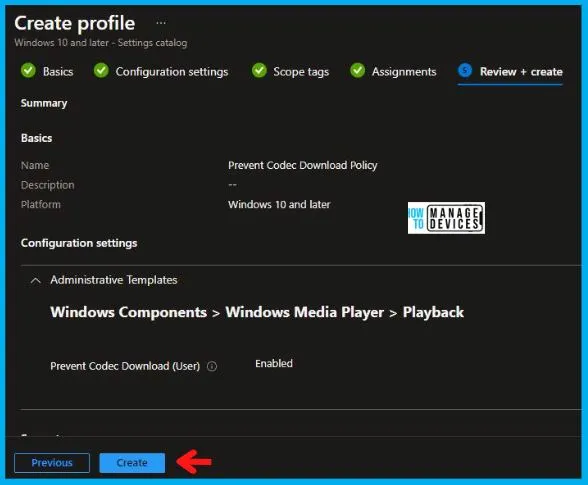Click the Create profile title
Image resolution: width=588 pixels, height=485 pixels.
tap(75, 23)
